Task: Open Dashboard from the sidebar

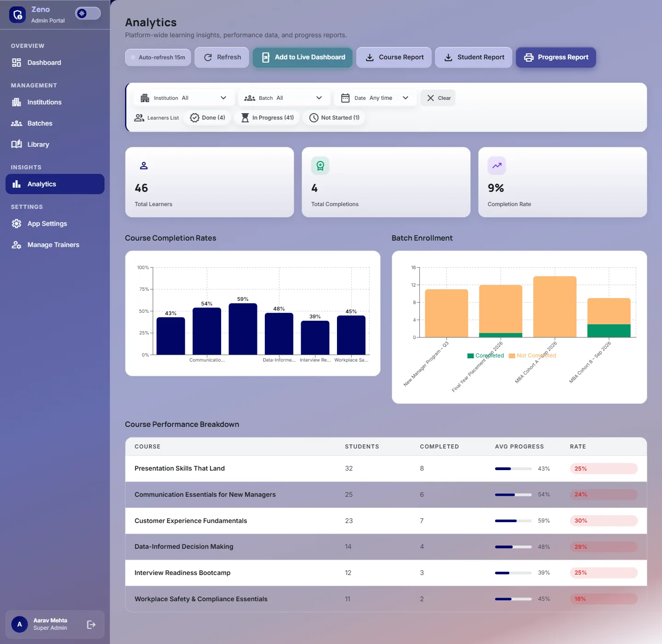Action: 55,63
